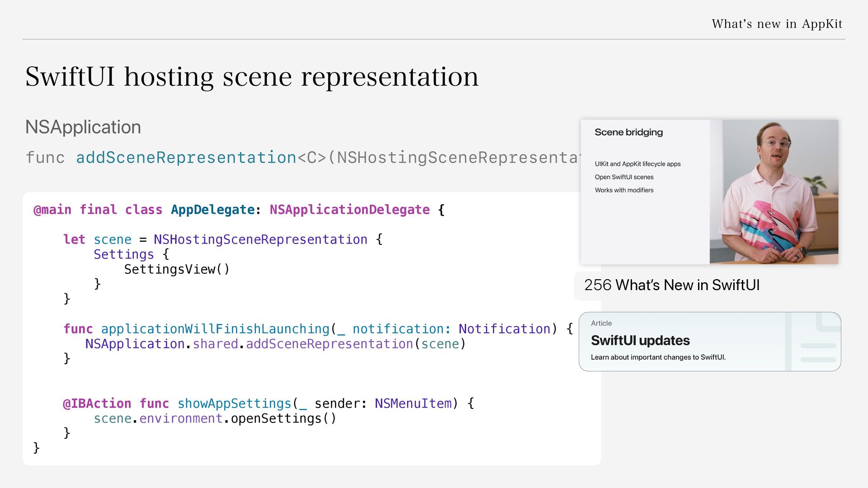
Task: Click 'UIKit and AppKit lifecycle apps' text
Action: click(637, 164)
